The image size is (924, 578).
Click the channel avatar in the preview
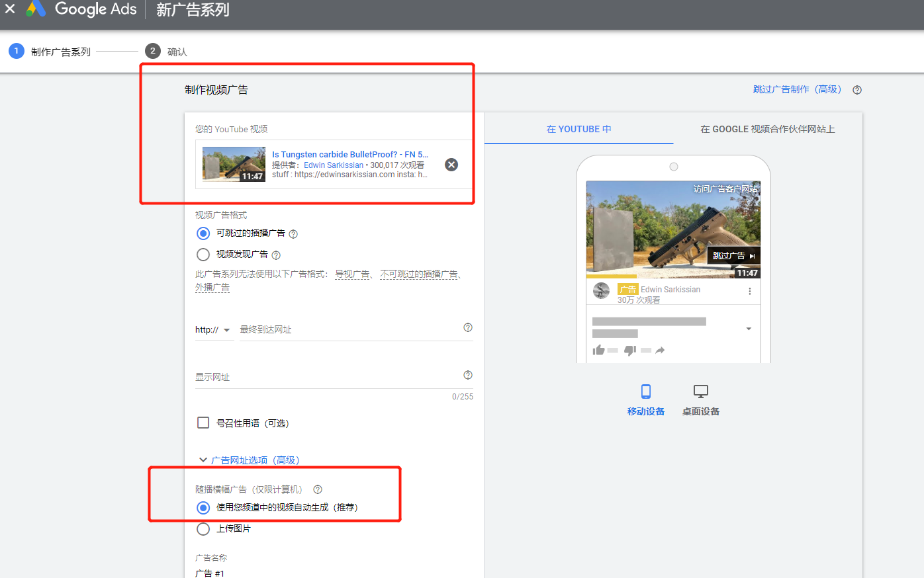(601, 290)
